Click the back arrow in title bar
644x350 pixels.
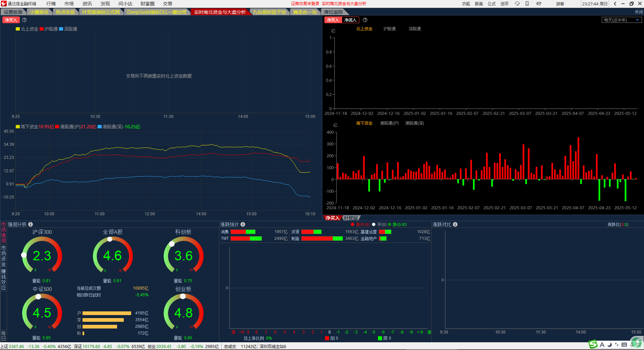point(615,4)
